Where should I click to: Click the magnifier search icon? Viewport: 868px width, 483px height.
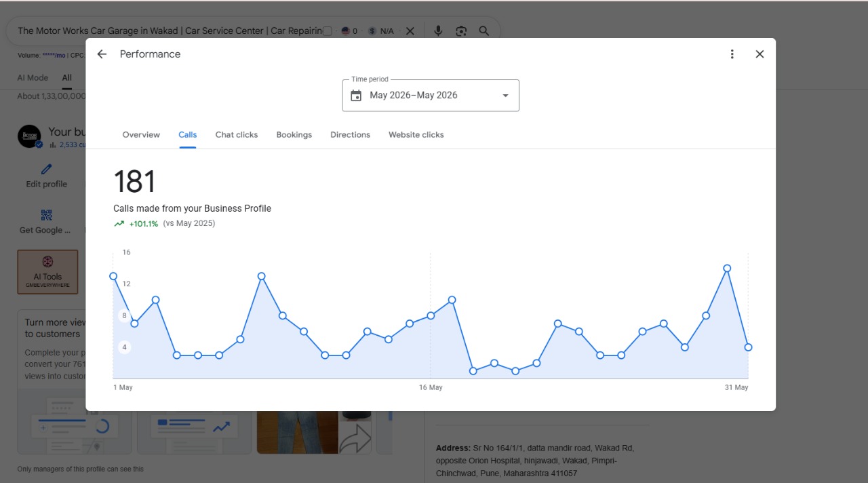pos(484,31)
